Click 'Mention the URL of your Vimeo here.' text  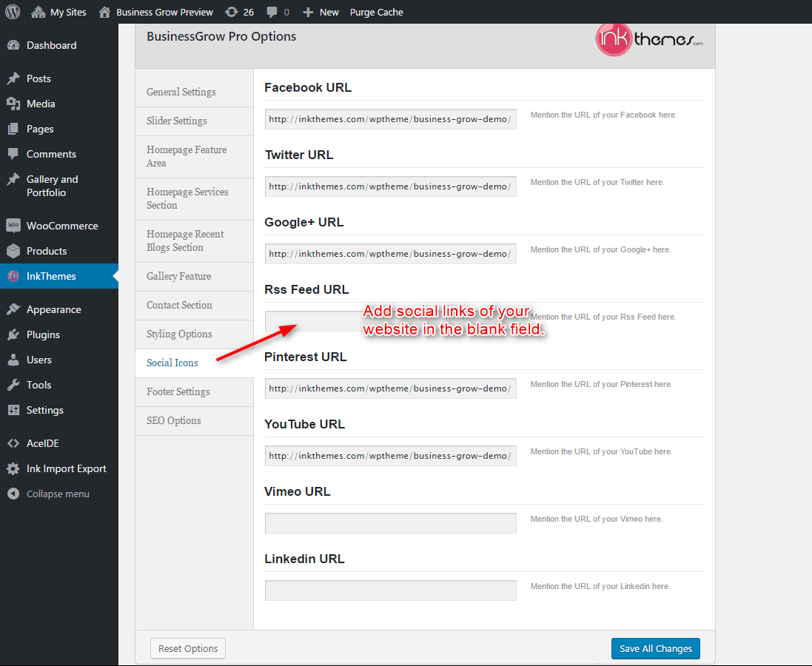pos(597,519)
